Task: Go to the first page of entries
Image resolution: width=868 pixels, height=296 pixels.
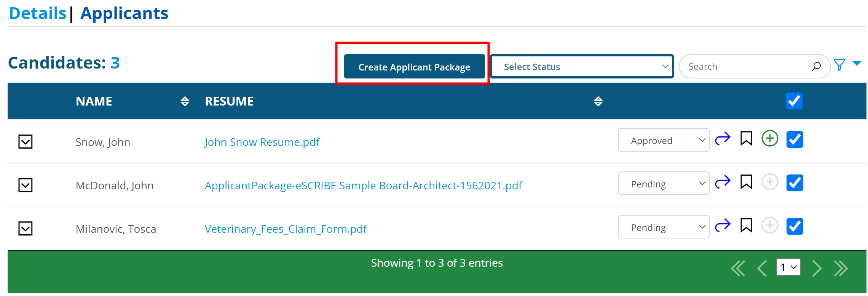Action: [738, 268]
